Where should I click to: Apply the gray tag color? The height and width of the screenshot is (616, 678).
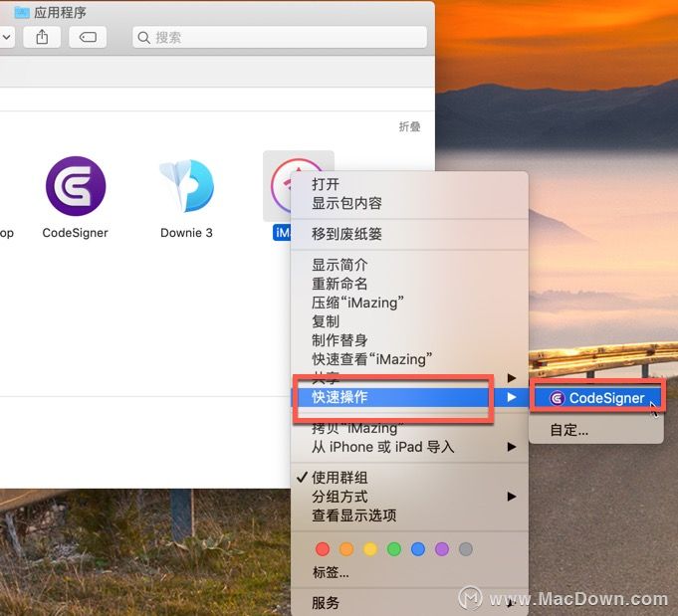(465, 549)
